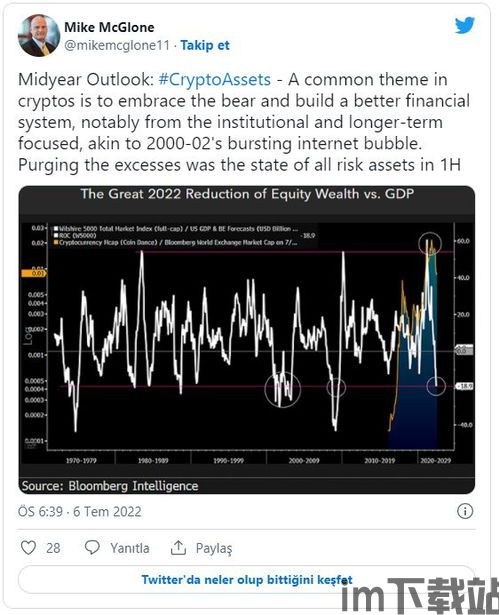Open the #CryptoAssets hashtag

coord(215,80)
